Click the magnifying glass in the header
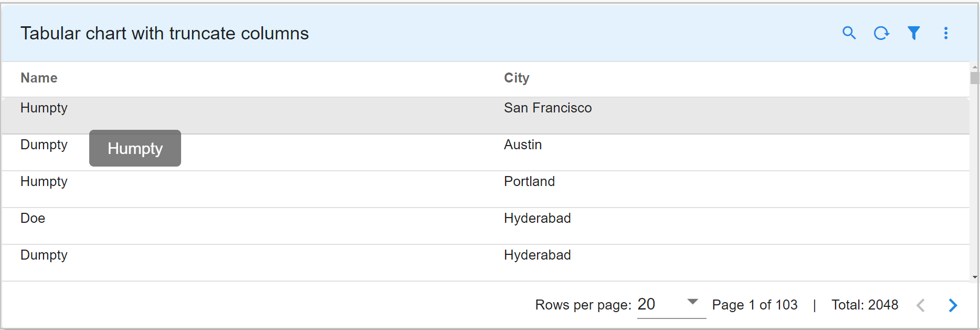The height and width of the screenshot is (330, 980). tap(849, 33)
